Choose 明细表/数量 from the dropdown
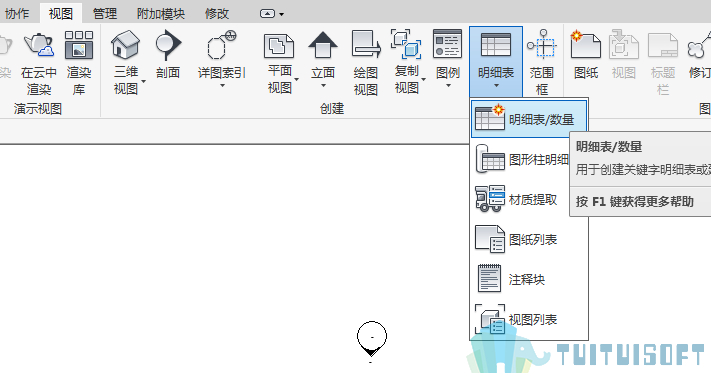The height and width of the screenshot is (376, 711). click(x=529, y=119)
